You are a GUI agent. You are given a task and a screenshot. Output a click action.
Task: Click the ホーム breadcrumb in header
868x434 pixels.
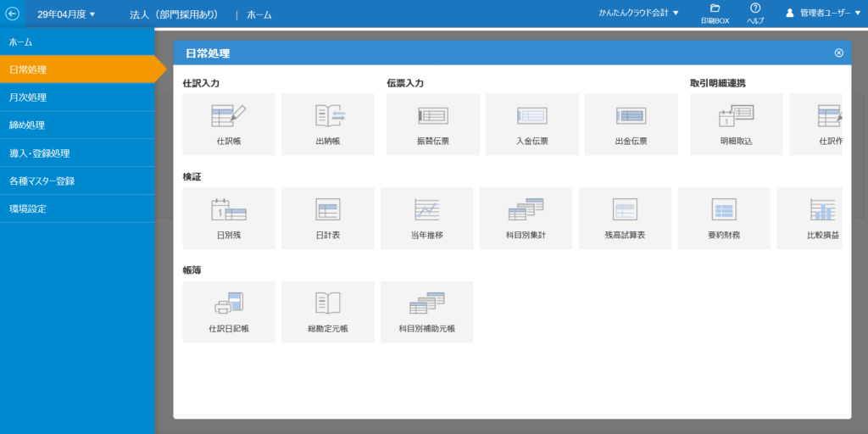(259, 15)
